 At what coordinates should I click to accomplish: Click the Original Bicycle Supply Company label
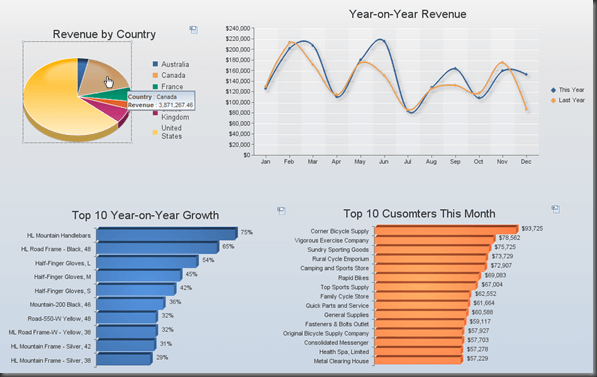tap(326, 333)
